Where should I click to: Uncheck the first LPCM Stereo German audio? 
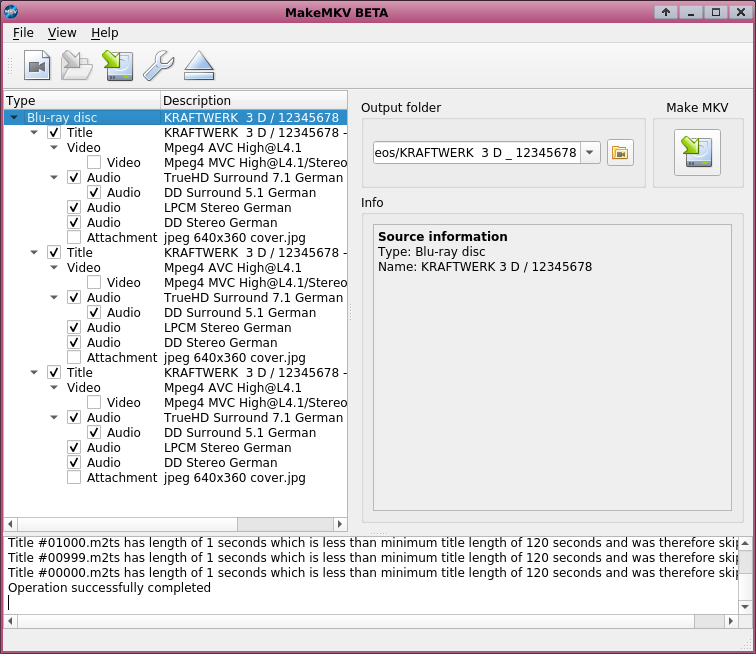tap(74, 208)
